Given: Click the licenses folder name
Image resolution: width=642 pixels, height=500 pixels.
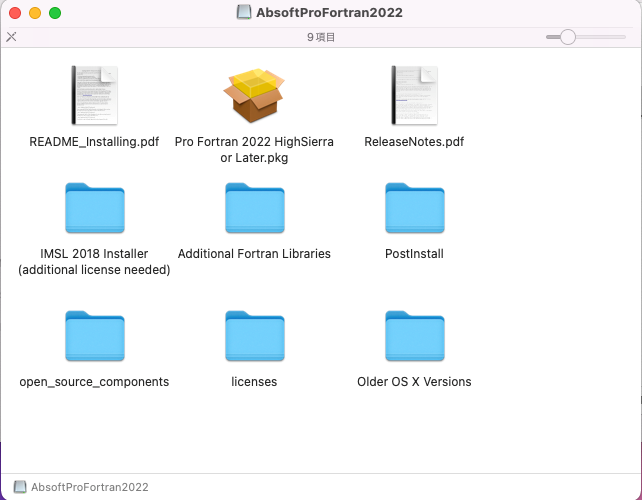Looking at the screenshot, I should (254, 382).
